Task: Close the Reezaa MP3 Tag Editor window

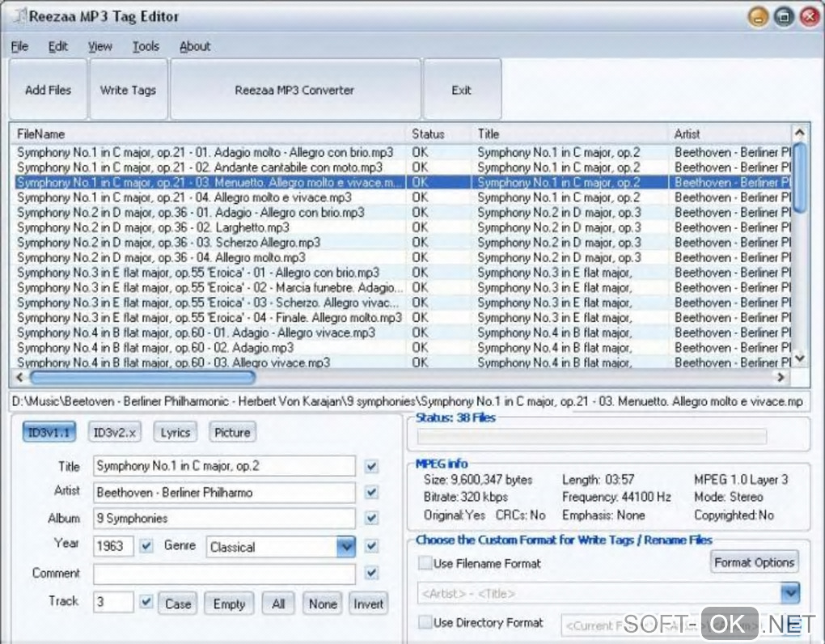Action: [810, 17]
